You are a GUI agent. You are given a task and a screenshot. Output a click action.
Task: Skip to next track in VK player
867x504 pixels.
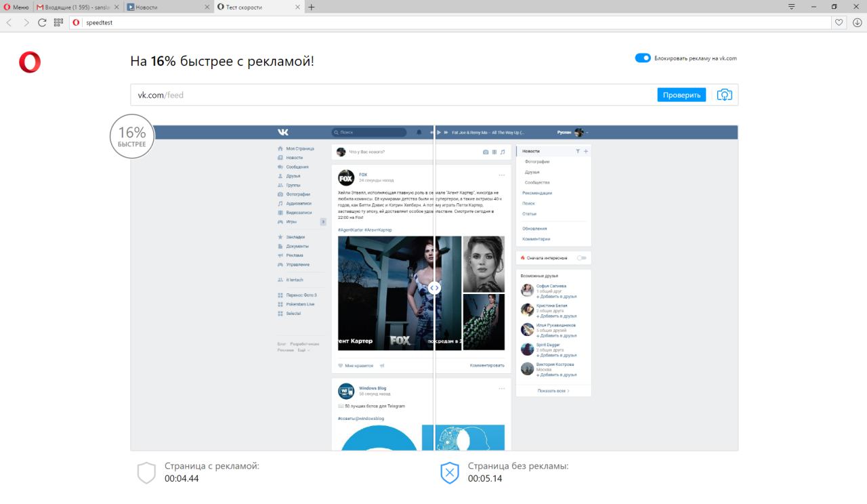tap(447, 132)
